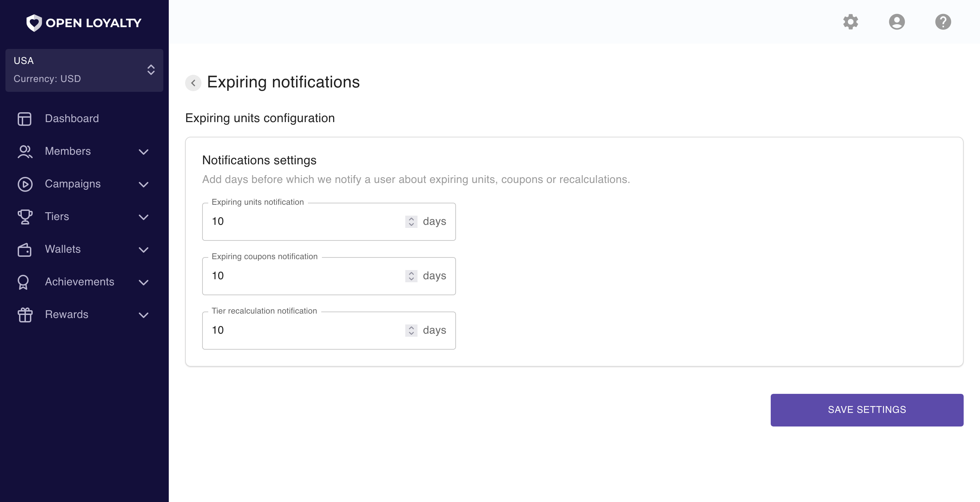Click the Rewards gift icon
The width and height of the screenshot is (980, 502).
click(x=25, y=315)
